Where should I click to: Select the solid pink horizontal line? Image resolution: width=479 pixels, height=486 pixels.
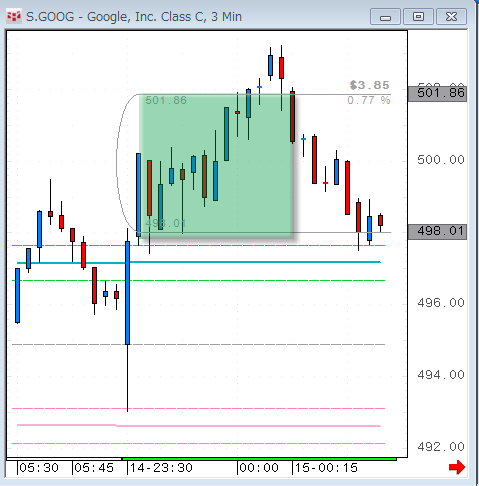(199, 426)
